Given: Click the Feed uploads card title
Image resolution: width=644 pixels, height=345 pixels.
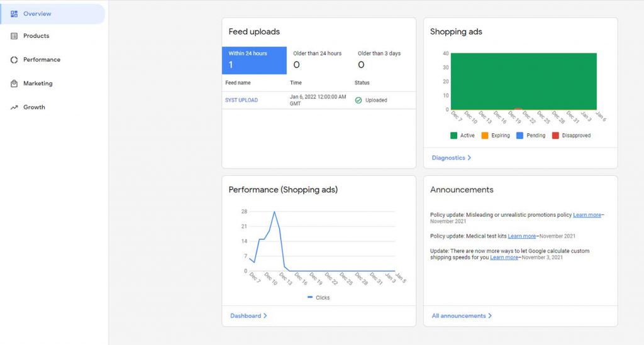Looking at the screenshot, I should pos(254,31).
